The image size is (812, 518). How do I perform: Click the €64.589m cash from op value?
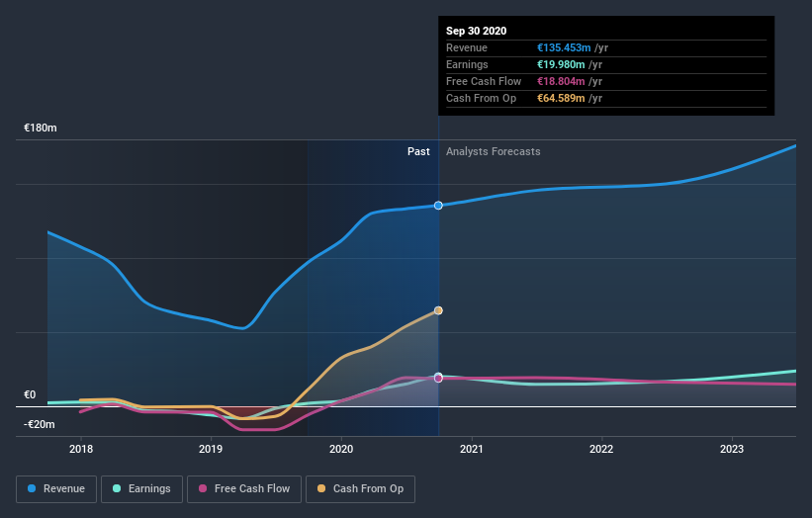point(561,98)
